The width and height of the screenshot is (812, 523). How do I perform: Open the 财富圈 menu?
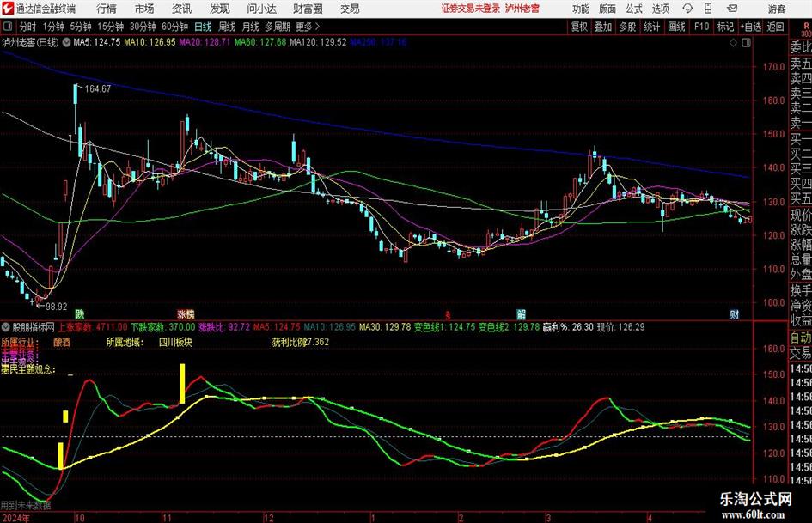coord(308,9)
